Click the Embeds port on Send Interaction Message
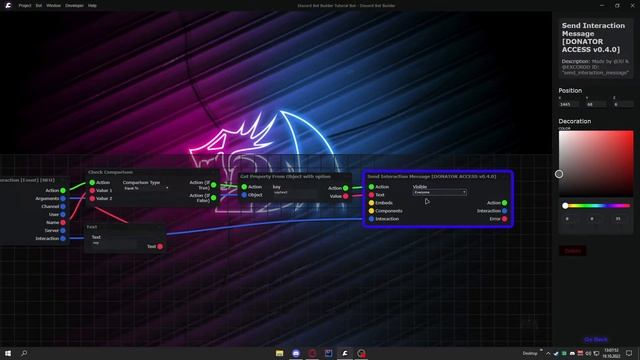The width and height of the screenshot is (640, 360). pyautogui.click(x=371, y=203)
